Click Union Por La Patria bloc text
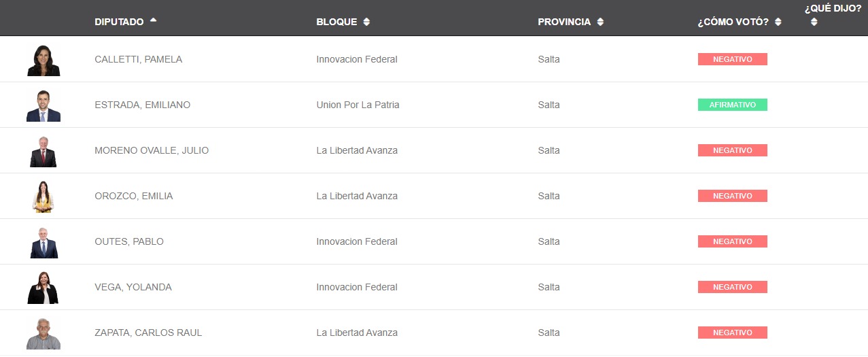This screenshot has width=868, height=357. tap(358, 105)
